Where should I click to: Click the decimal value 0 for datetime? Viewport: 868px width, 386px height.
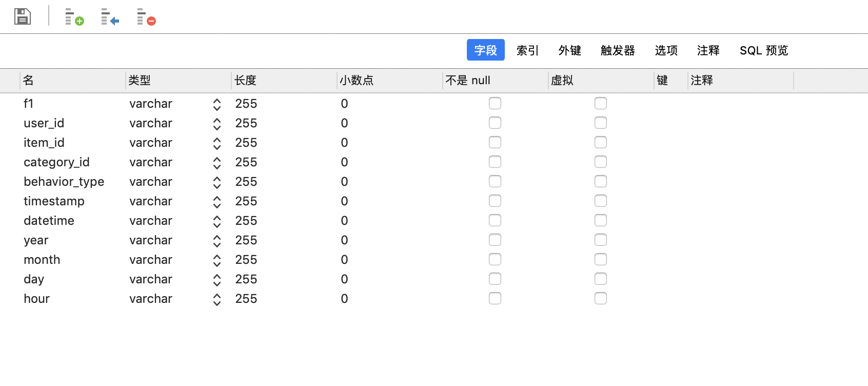coord(344,221)
